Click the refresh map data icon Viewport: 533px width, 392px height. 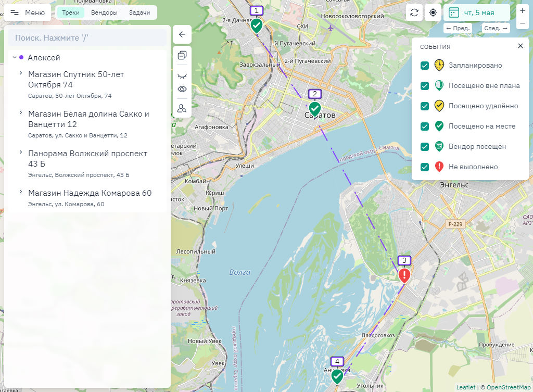point(414,12)
